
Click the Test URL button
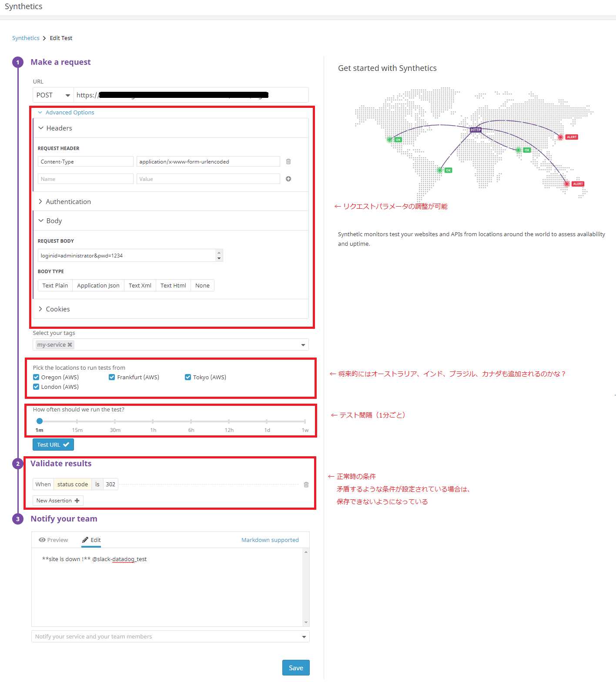(53, 445)
